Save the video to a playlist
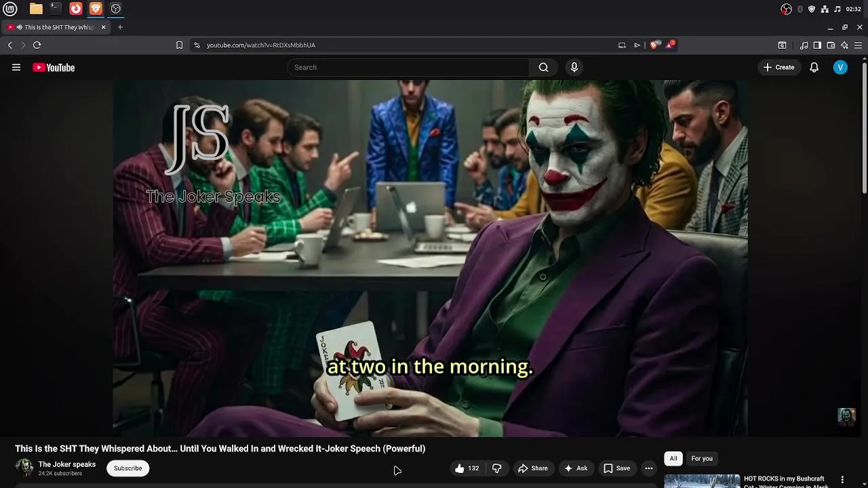This screenshot has width=868, height=488. (x=616, y=468)
